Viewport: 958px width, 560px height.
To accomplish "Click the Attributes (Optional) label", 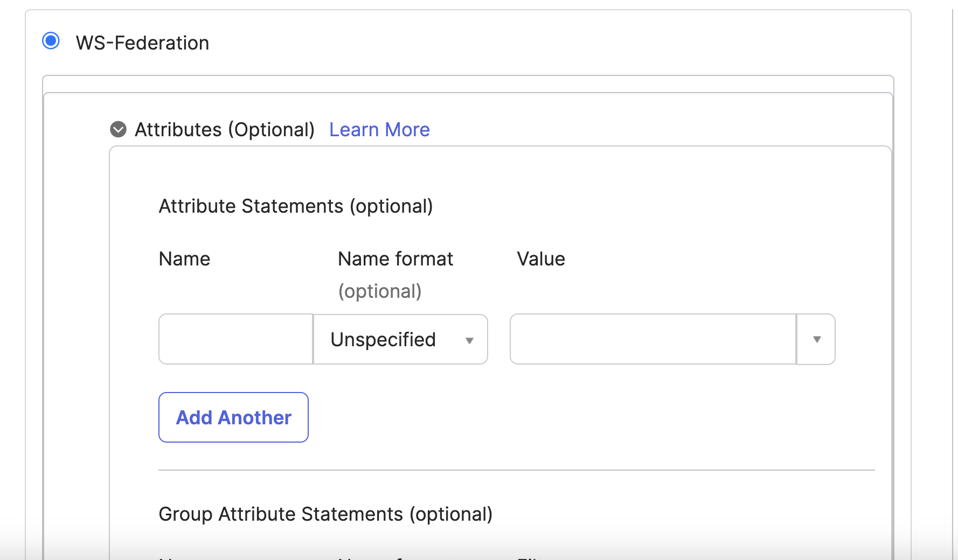I will pyautogui.click(x=225, y=130).
